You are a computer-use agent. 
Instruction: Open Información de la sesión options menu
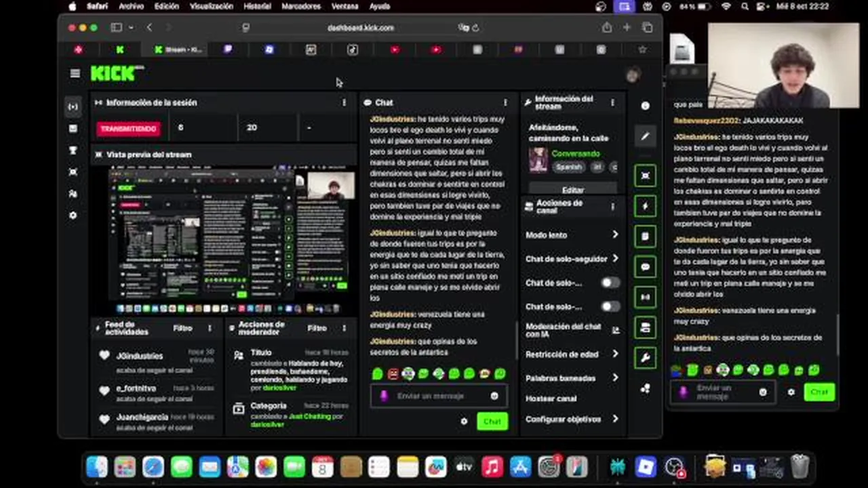point(344,102)
